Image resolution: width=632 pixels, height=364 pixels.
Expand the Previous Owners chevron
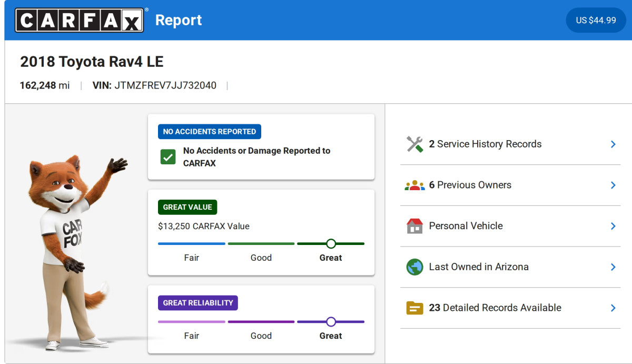point(613,185)
